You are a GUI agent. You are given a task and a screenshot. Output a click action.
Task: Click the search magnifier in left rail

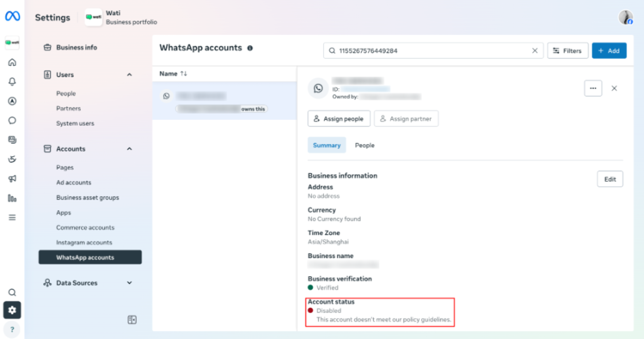12,292
